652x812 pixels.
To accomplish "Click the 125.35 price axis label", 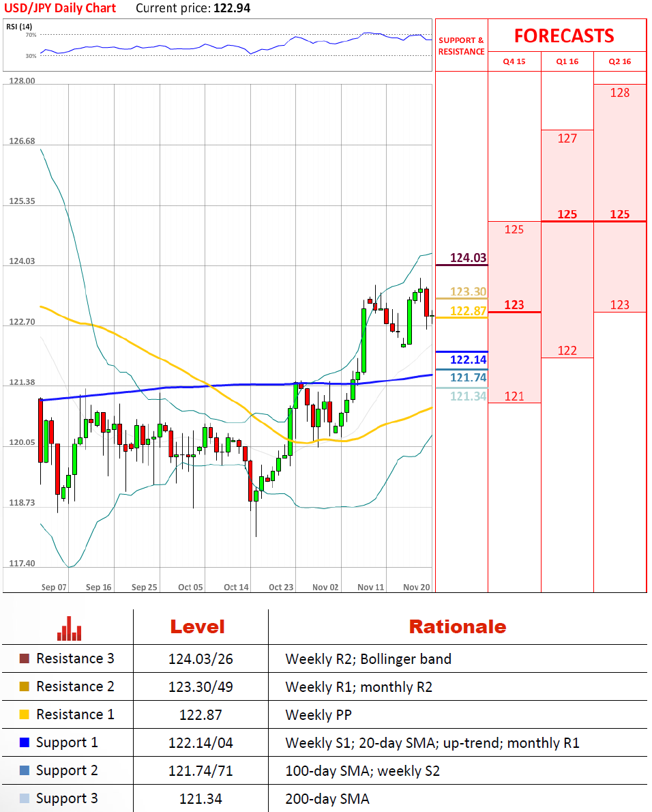I will (23, 201).
